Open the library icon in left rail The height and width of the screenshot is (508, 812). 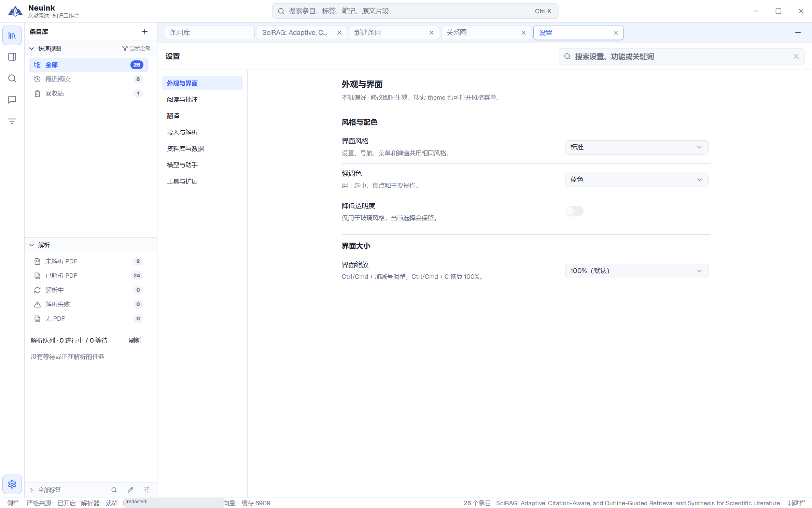(x=12, y=35)
